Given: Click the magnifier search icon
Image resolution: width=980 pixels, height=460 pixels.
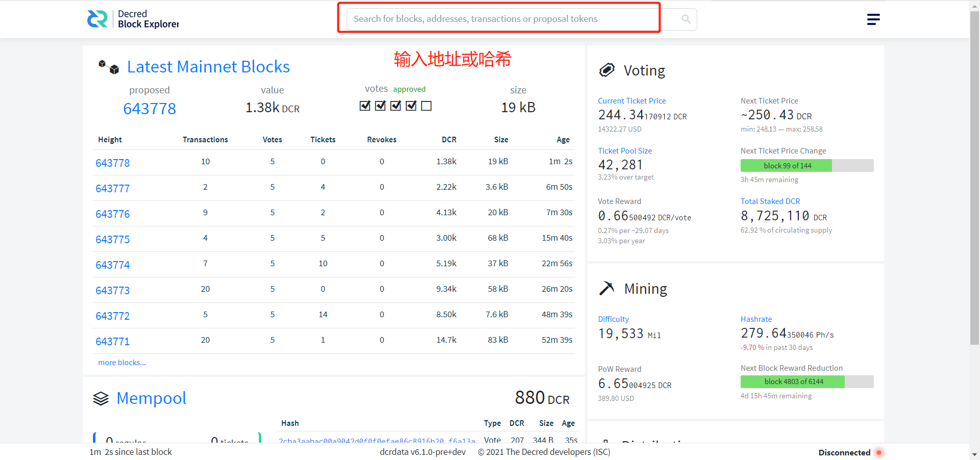Looking at the screenshot, I should (686, 19).
